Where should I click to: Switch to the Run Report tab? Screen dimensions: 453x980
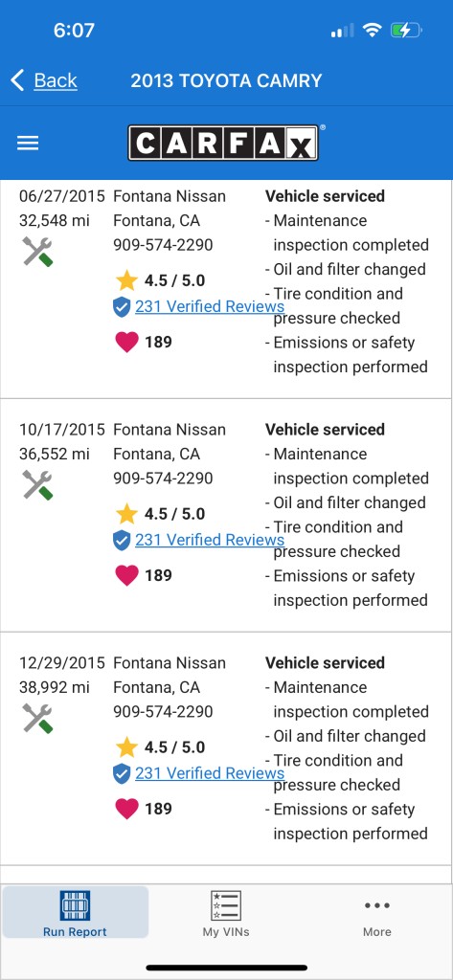pyautogui.click(x=75, y=912)
